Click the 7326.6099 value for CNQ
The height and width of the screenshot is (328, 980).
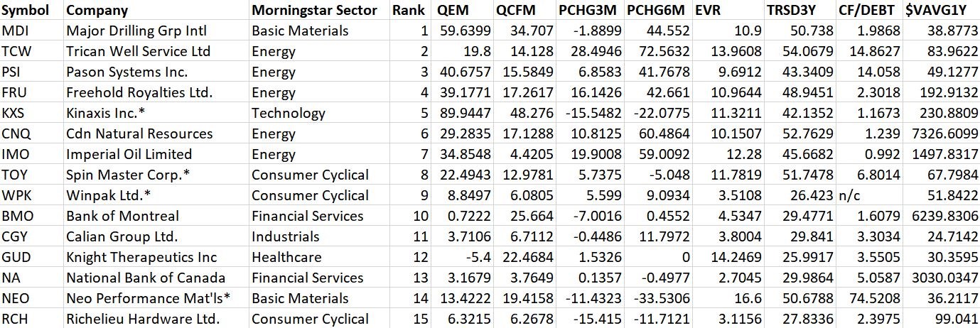942,133
